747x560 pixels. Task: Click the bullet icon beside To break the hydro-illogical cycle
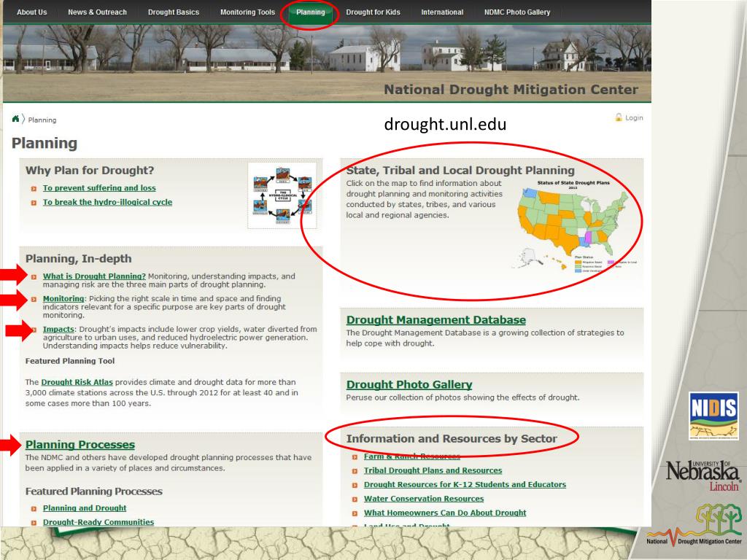[34, 203]
